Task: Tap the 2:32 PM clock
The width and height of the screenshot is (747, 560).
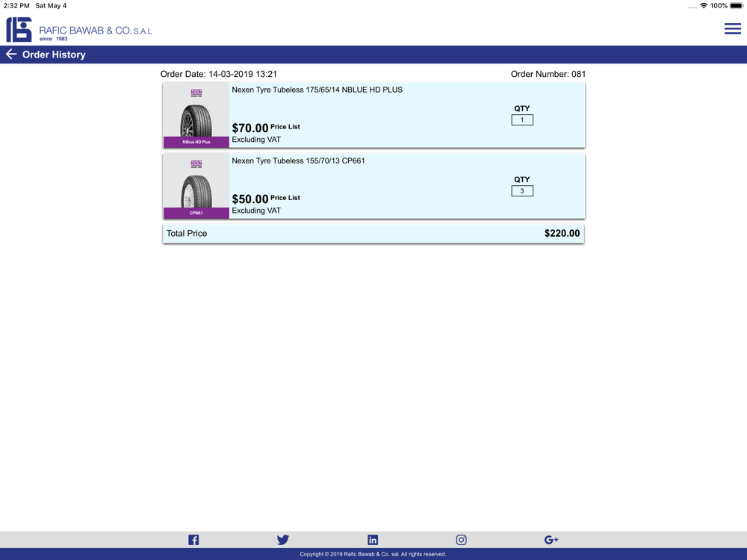Action: pos(16,6)
